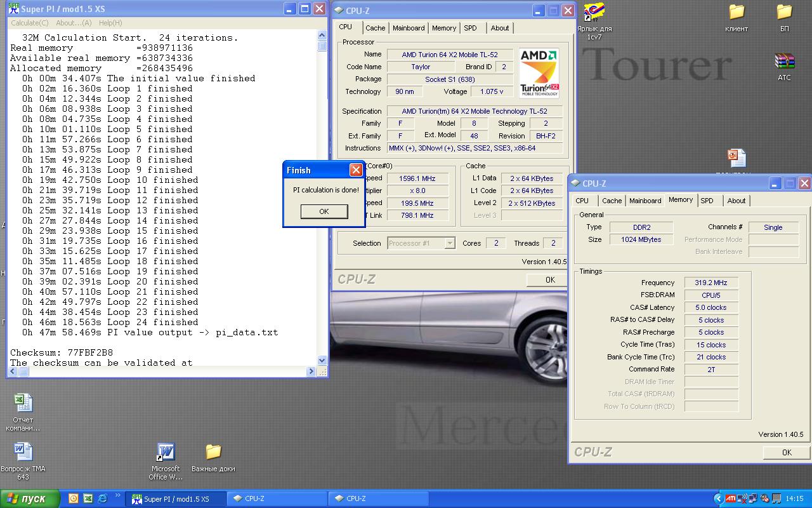Viewport: 812px width, 508px height.
Task: Click the second CPU-Z taskbar button
Action: click(379, 498)
